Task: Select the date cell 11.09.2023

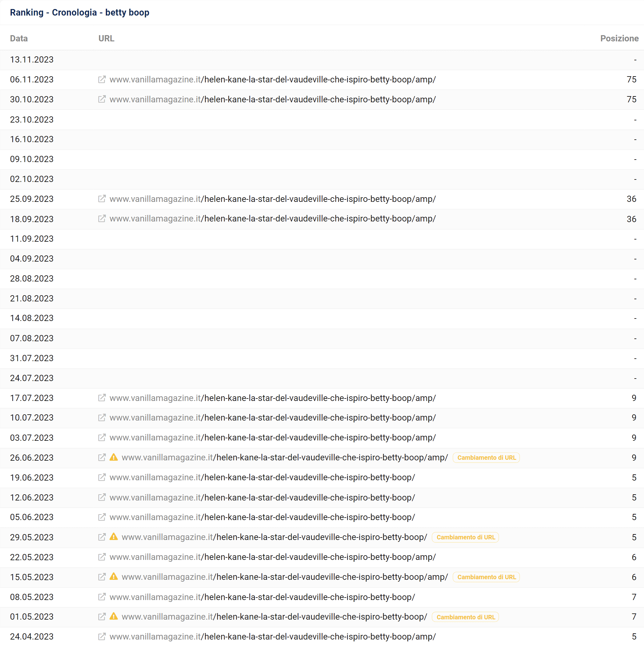Action: click(x=32, y=239)
